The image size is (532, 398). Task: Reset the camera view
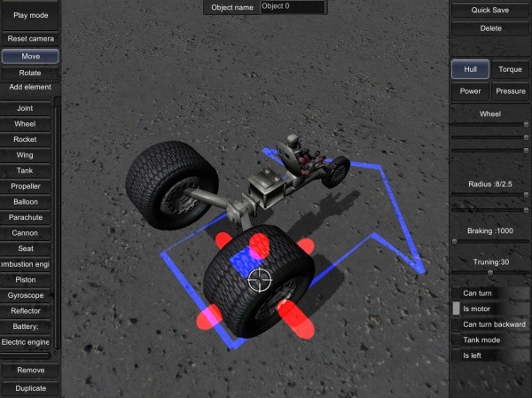[30, 39]
